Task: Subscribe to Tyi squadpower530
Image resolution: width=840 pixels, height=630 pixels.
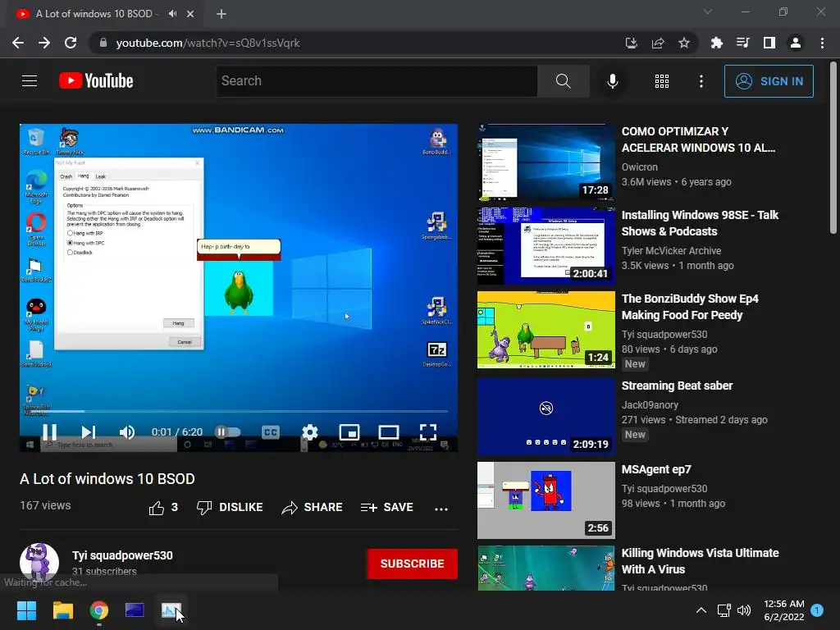Action: tap(412, 564)
